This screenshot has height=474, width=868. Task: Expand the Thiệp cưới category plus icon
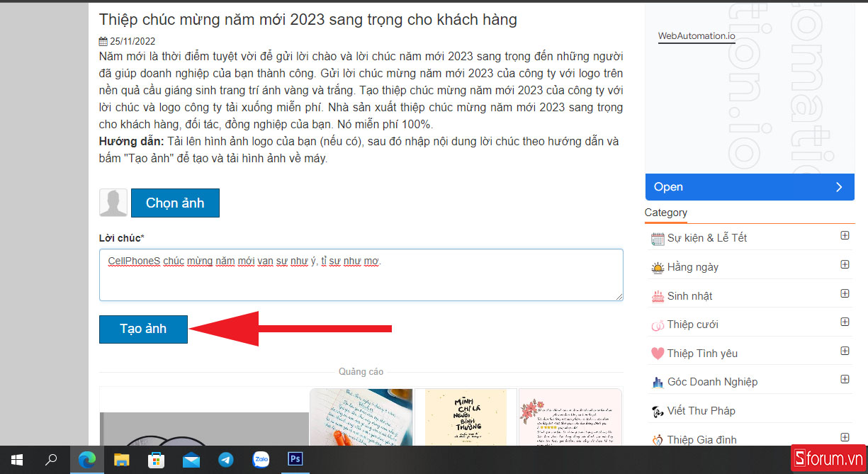click(x=845, y=322)
